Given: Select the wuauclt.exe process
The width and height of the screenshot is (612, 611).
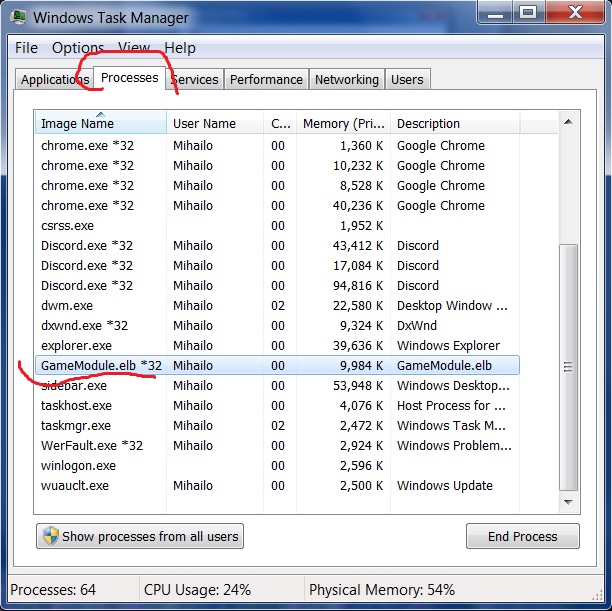Looking at the screenshot, I should [x=277, y=486].
